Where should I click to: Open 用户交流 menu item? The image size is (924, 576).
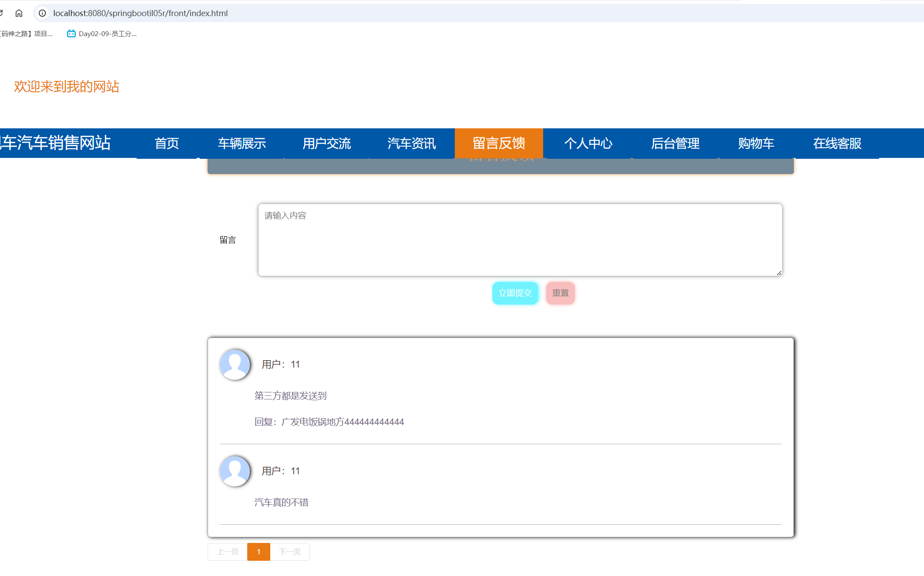coord(326,143)
